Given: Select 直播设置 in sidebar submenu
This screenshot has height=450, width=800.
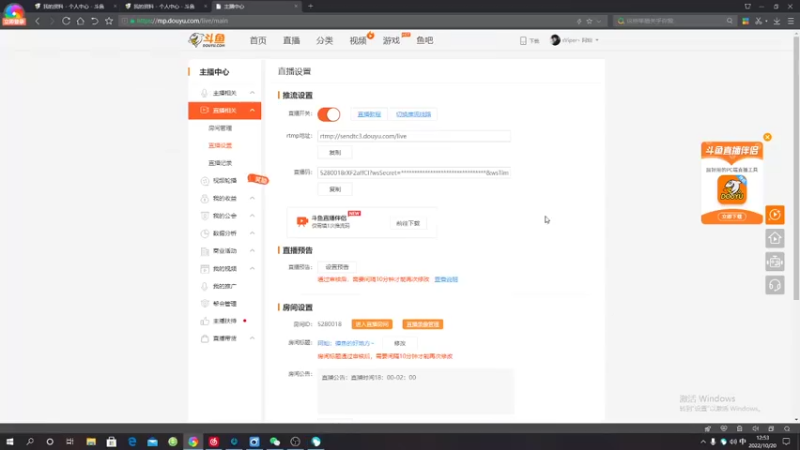Looking at the screenshot, I should [x=220, y=145].
